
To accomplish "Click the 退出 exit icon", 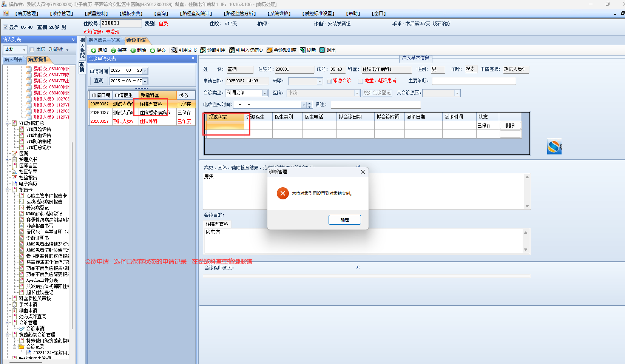I will pos(322,50).
